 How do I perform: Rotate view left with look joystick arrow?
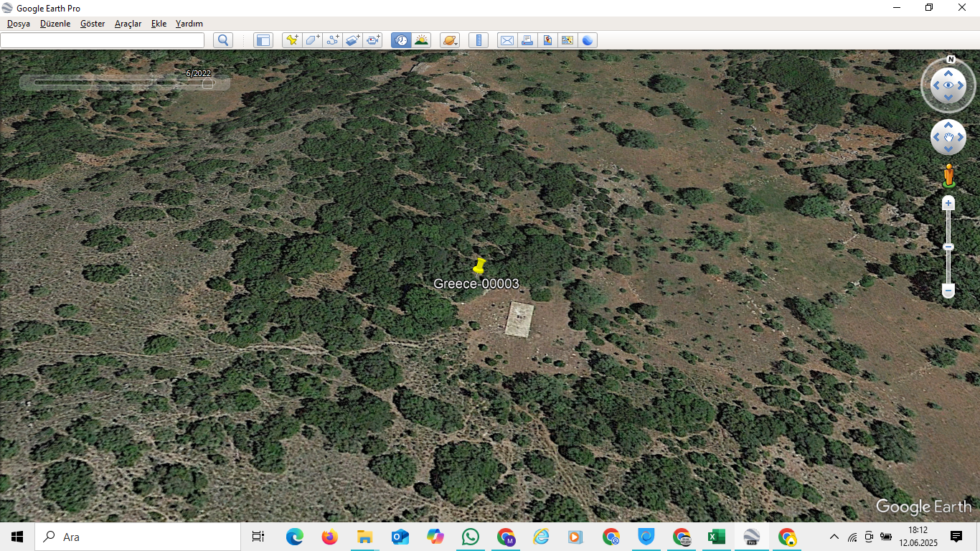point(936,85)
